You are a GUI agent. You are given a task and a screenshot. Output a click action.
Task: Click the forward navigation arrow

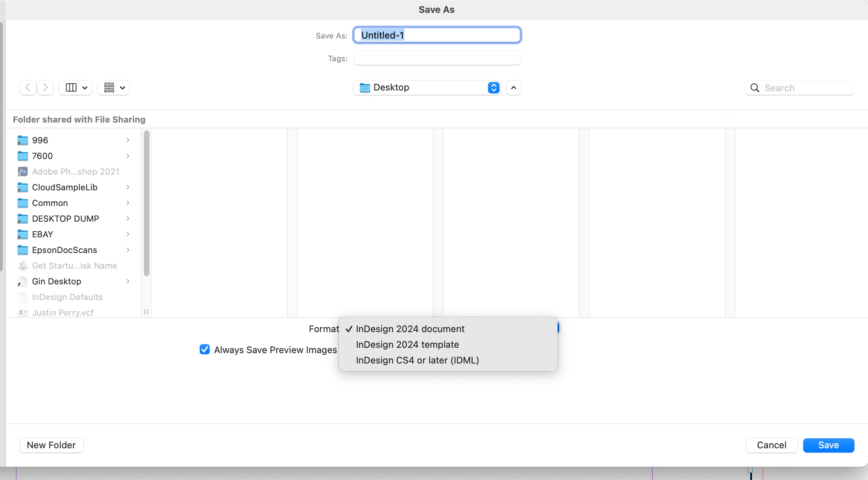(45, 88)
